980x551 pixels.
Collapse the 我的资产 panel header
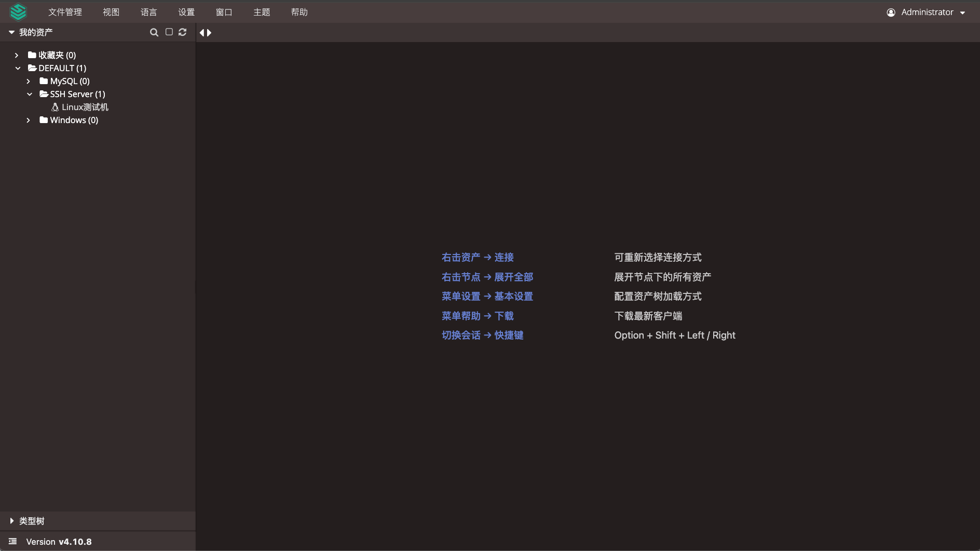coord(11,32)
